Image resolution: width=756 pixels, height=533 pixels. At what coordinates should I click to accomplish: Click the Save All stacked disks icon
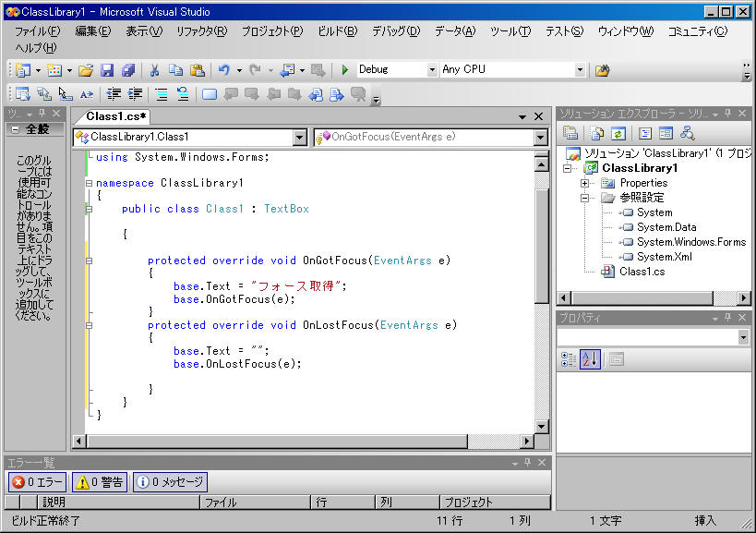click(128, 70)
